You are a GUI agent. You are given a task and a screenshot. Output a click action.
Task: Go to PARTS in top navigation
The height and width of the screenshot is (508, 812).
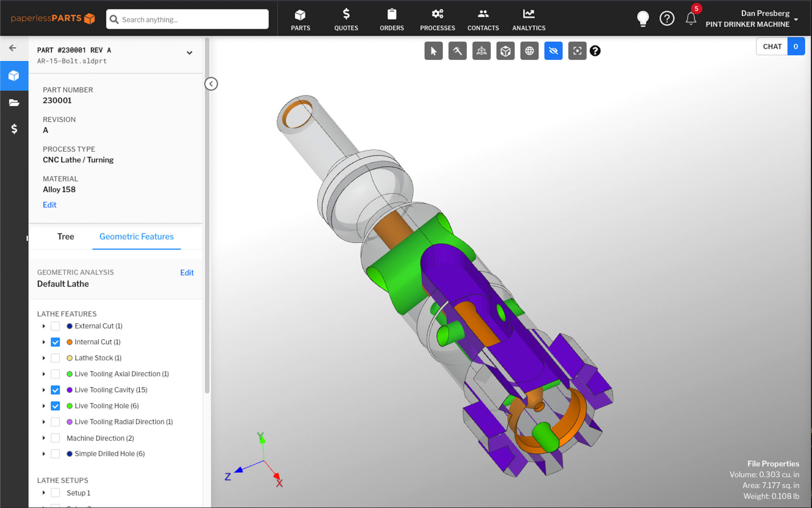pos(300,20)
